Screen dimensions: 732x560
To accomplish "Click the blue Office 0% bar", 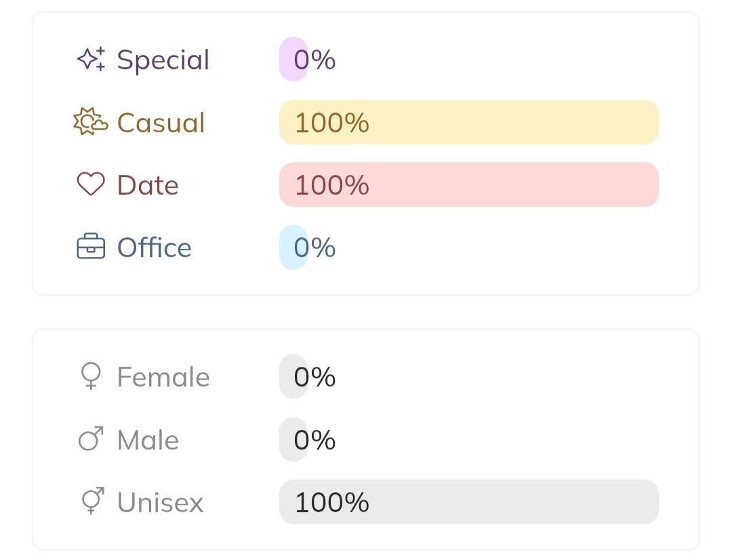I will [293, 247].
